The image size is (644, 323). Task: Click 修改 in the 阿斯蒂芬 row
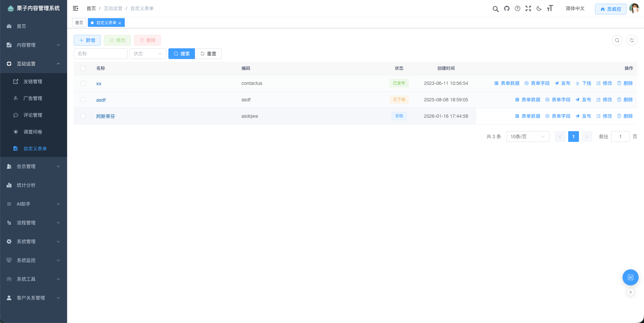click(x=604, y=116)
